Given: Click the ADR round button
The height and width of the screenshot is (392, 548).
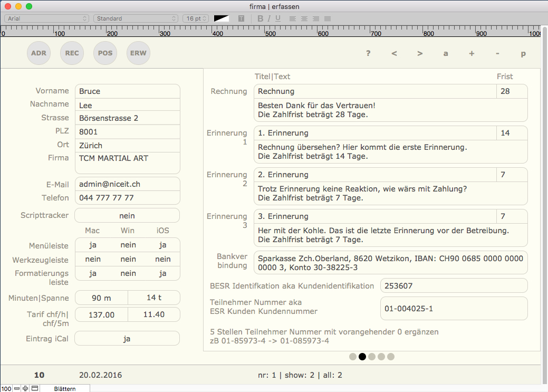Looking at the screenshot, I should pyautogui.click(x=39, y=53).
